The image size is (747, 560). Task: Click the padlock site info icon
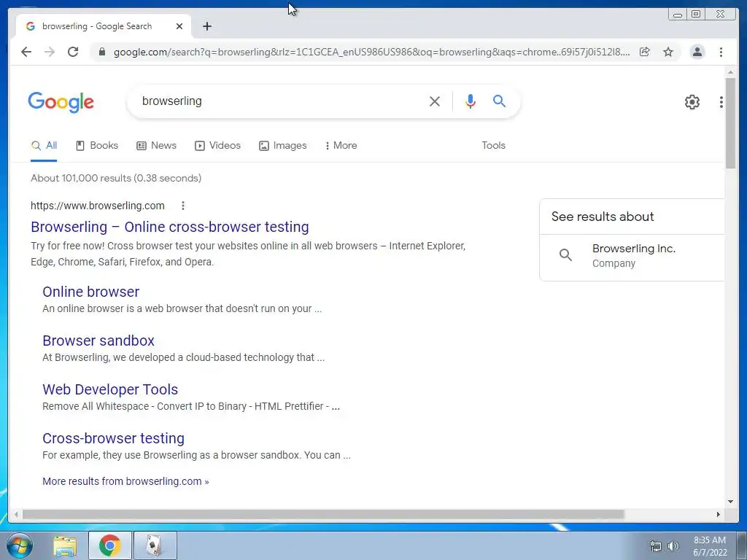pyautogui.click(x=101, y=52)
